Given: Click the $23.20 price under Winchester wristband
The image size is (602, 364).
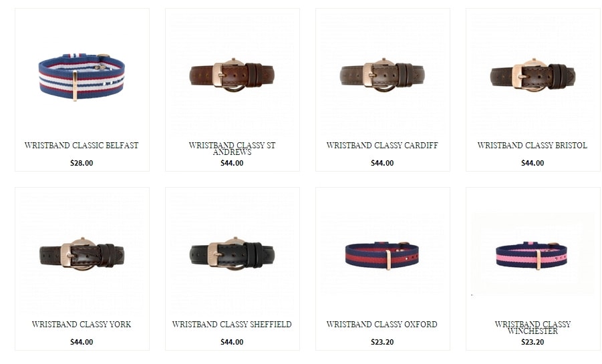Looking at the screenshot, I should [x=533, y=342].
